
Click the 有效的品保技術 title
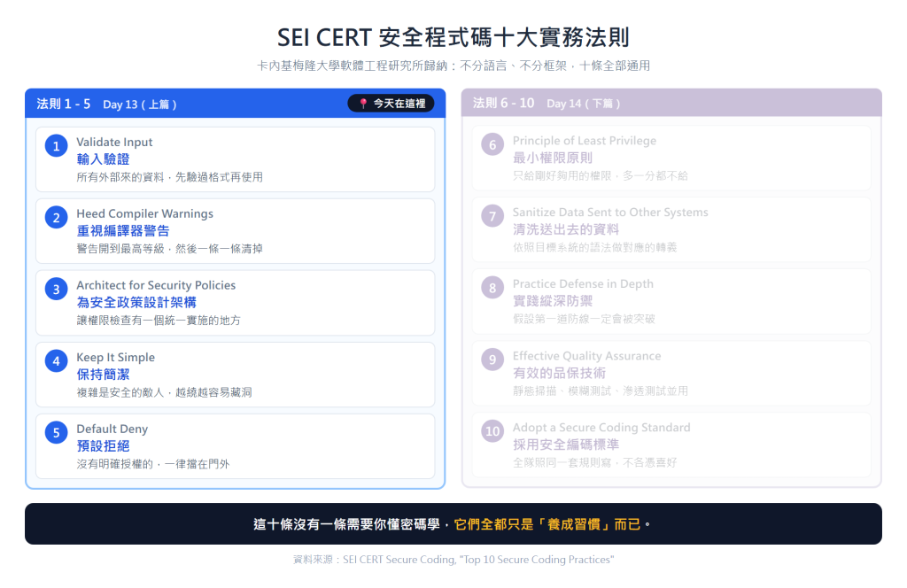(560, 373)
